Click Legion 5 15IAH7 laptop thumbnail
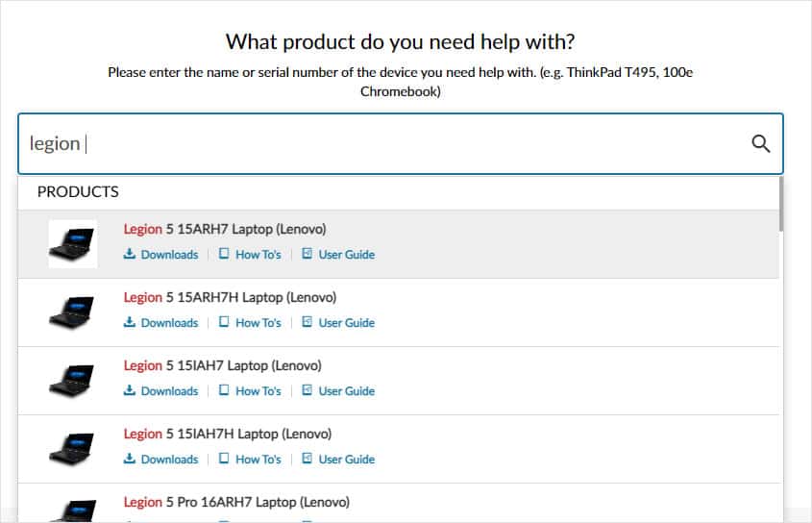812x523 pixels. [x=72, y=381]
